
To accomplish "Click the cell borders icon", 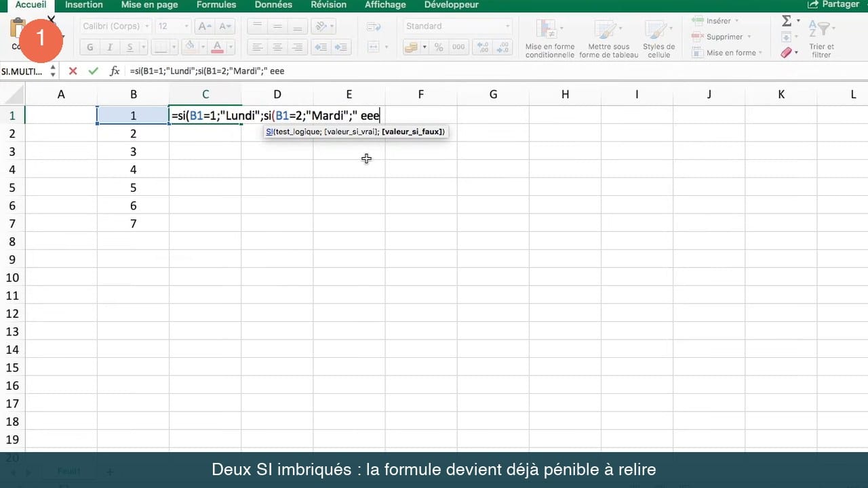I will tap(160, 47).
